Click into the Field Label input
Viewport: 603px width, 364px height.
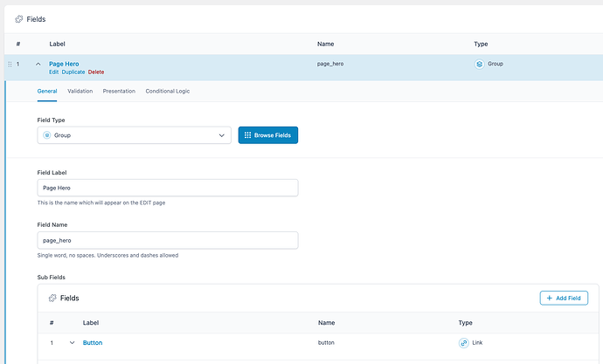tap(168, 188)
